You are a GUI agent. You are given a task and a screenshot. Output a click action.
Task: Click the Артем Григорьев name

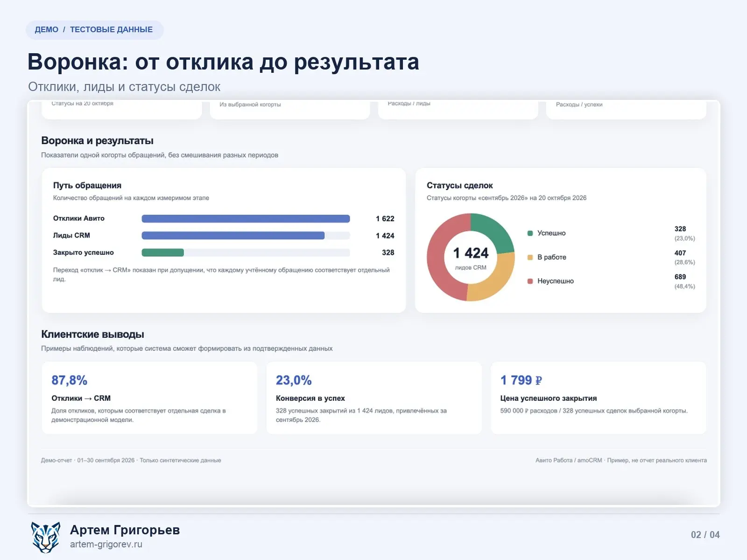(125, 530)
